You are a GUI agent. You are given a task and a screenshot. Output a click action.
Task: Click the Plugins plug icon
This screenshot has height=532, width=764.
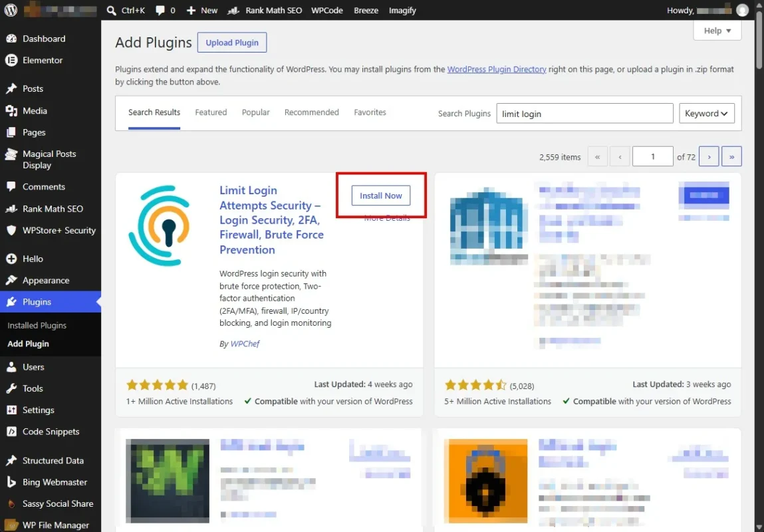(11, 302)
